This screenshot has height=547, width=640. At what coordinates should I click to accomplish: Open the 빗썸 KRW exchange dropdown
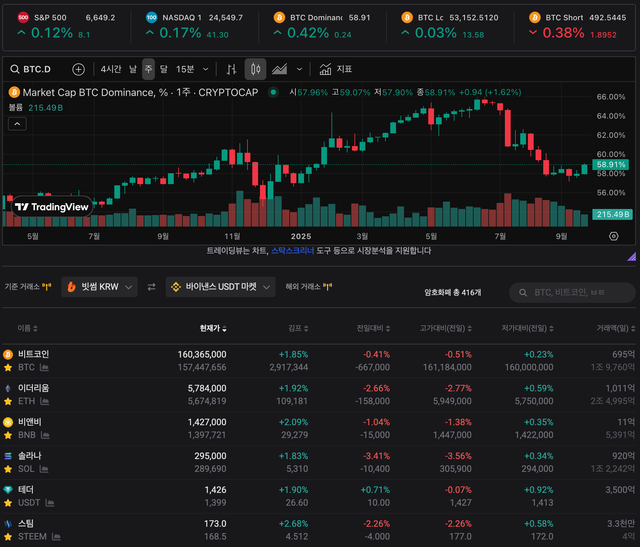point(99,287)
